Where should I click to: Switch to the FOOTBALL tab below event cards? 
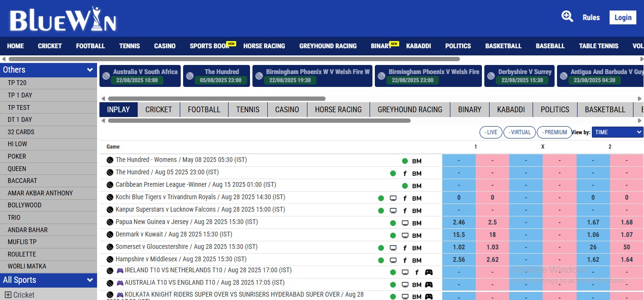click(x=204, y=109)
